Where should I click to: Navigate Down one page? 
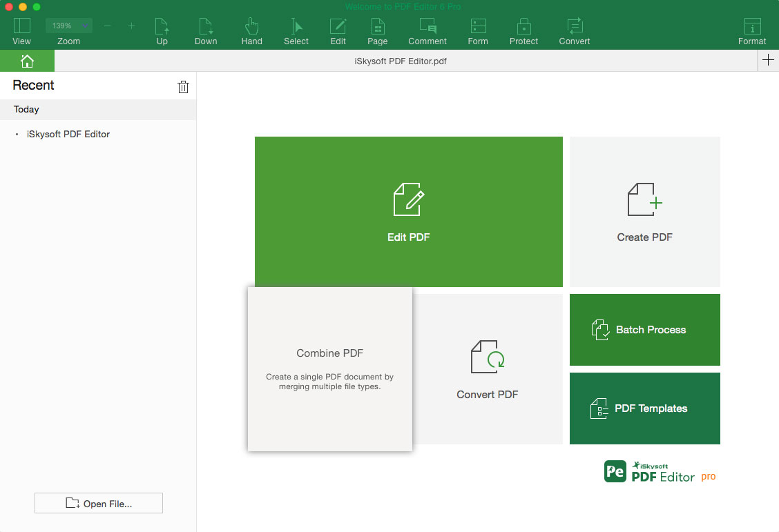click(205, 31)
